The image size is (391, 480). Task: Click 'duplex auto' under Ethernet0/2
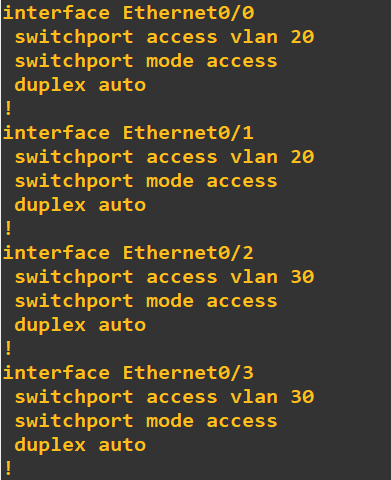coord(80,325)
